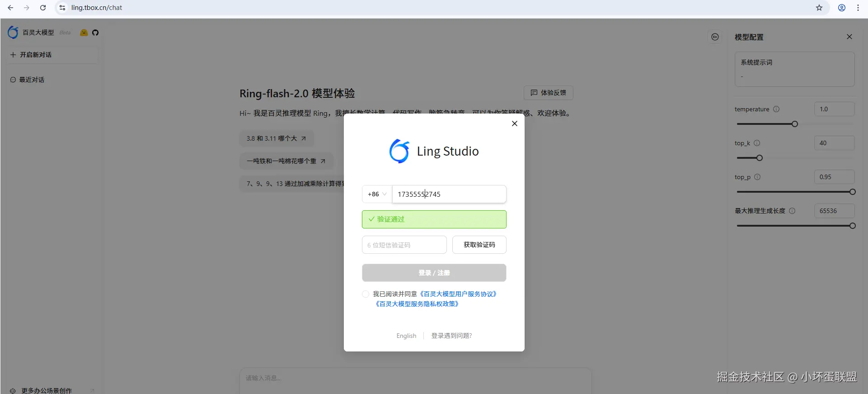
Task: Close the Ling Studio login dialog
Action: 515,123
